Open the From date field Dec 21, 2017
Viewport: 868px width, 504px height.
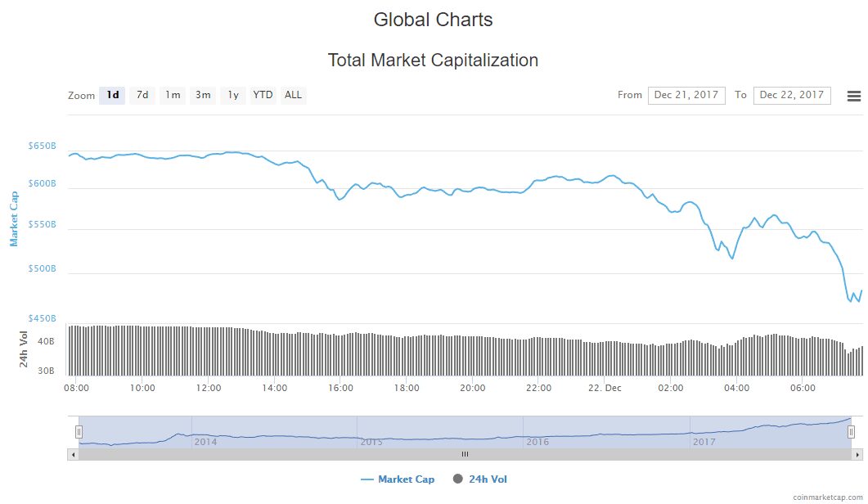686,95
